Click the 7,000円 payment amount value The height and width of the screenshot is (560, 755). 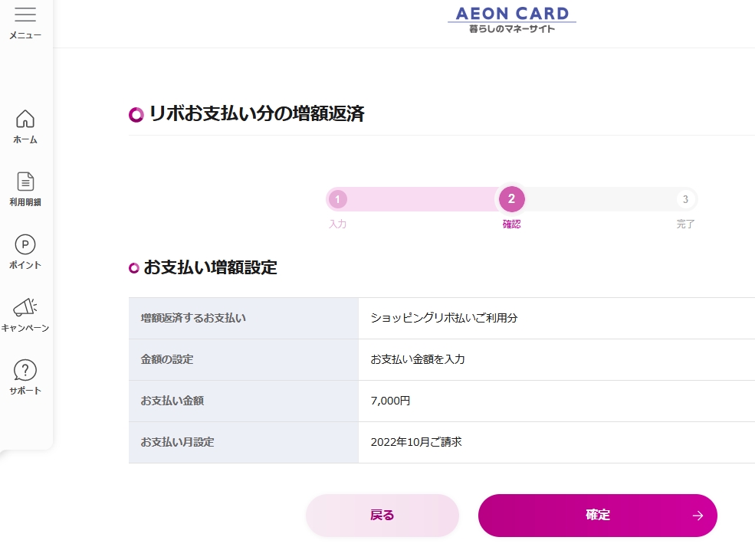(390, 401)
